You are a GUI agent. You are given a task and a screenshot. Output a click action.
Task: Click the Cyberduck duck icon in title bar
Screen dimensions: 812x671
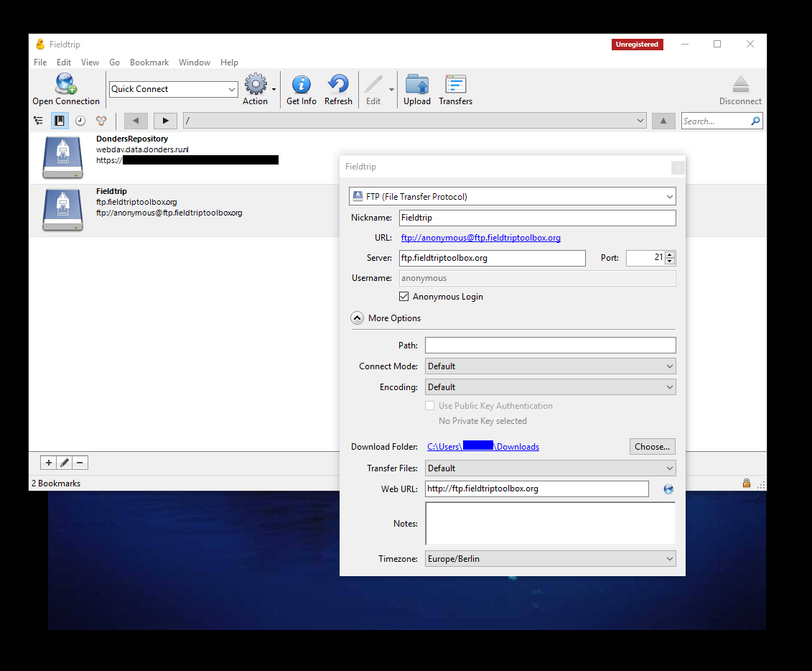click(40, 44)
